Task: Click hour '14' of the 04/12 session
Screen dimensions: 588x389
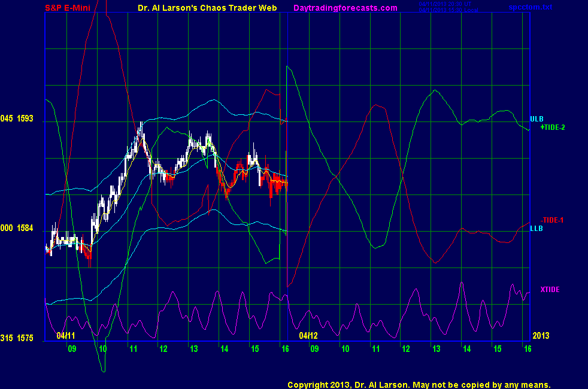Action: coord(466,349)
